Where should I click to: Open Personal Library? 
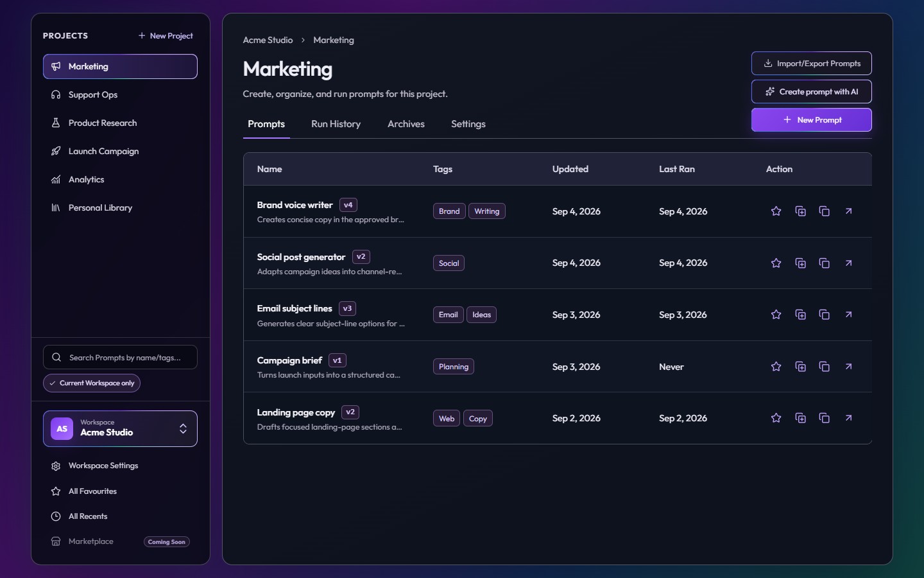[x=120, y=208]
